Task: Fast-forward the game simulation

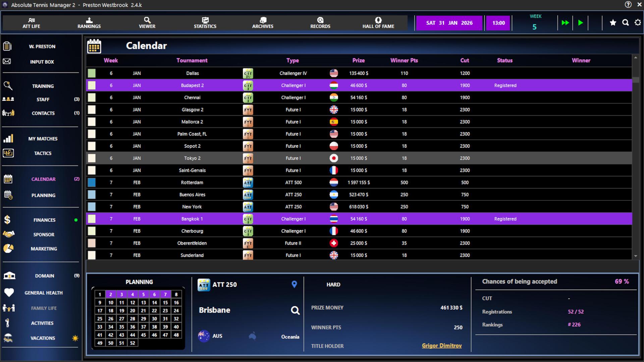Action: [x=565, y=23]
